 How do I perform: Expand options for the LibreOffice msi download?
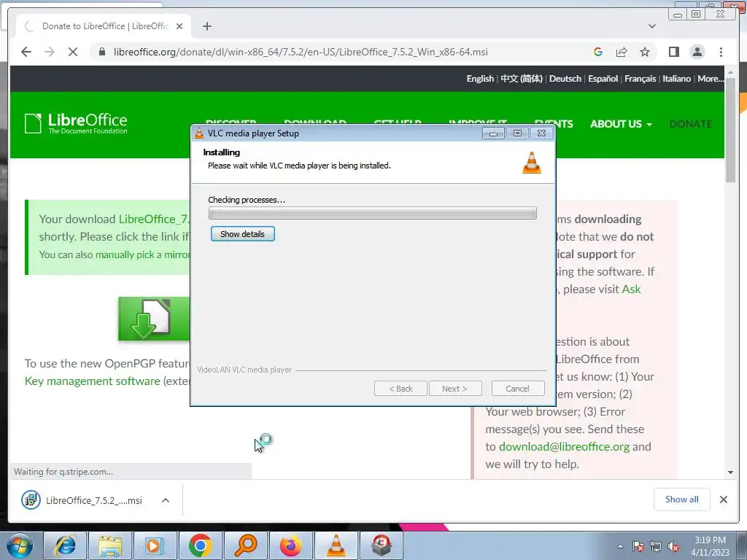point(166,500)
